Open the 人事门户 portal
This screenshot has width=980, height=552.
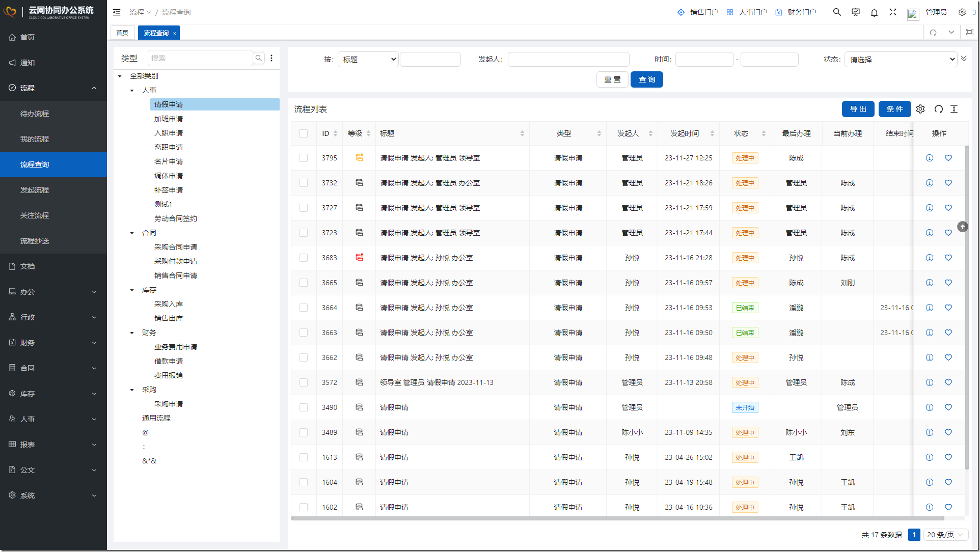tap(747, 12)
